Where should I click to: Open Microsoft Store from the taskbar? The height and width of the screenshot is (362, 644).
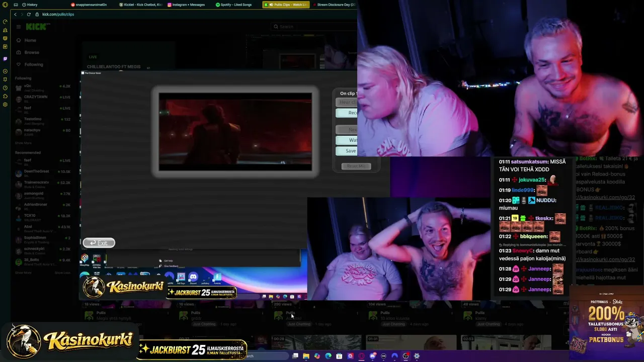pyautogui.click(x=339, y=356)
